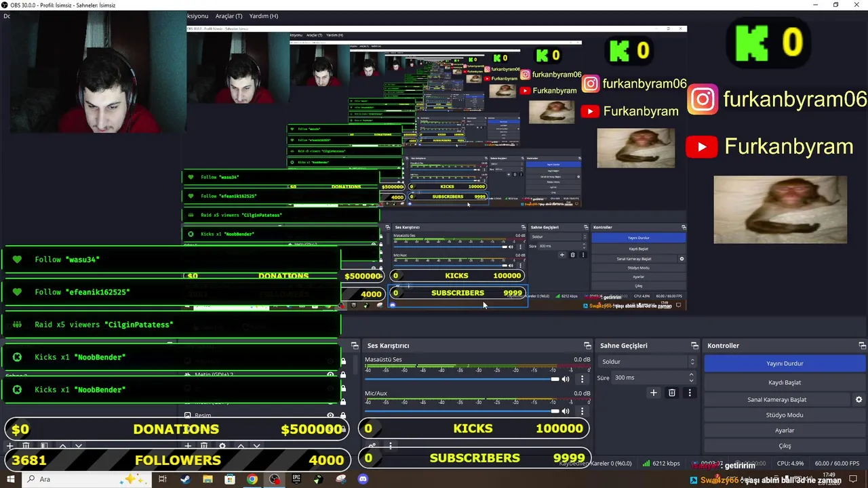Adjust the Mic/Aux volume slider
The height and width of the screenshot is (488, 868).
[462, 411]
